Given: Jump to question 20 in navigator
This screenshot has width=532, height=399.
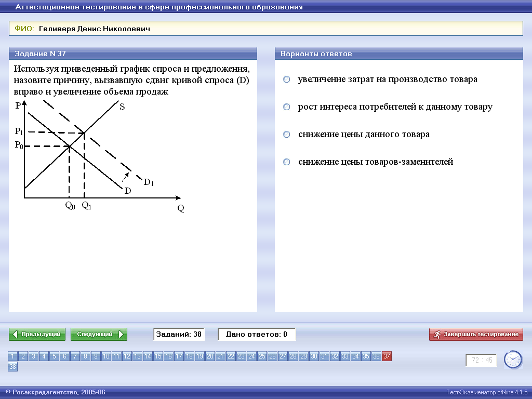Looking at the screenshot, I should click(210, 356).
